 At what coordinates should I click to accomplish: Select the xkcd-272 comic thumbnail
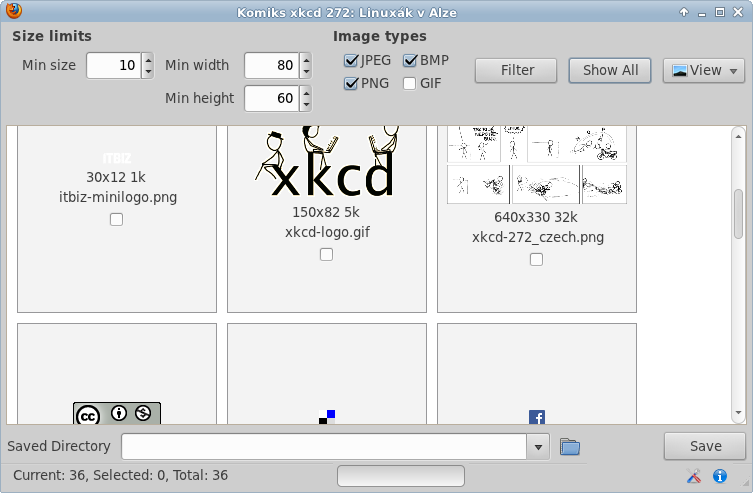click(x=537, y=165)
